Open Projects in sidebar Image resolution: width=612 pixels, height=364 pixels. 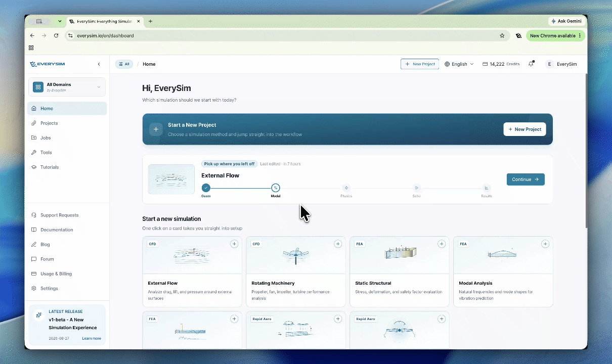click(67, 123)
